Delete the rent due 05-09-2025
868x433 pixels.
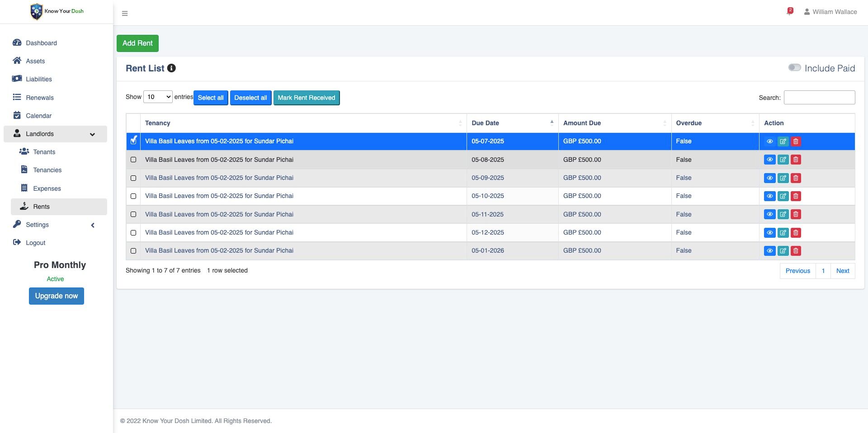(796, 178)
